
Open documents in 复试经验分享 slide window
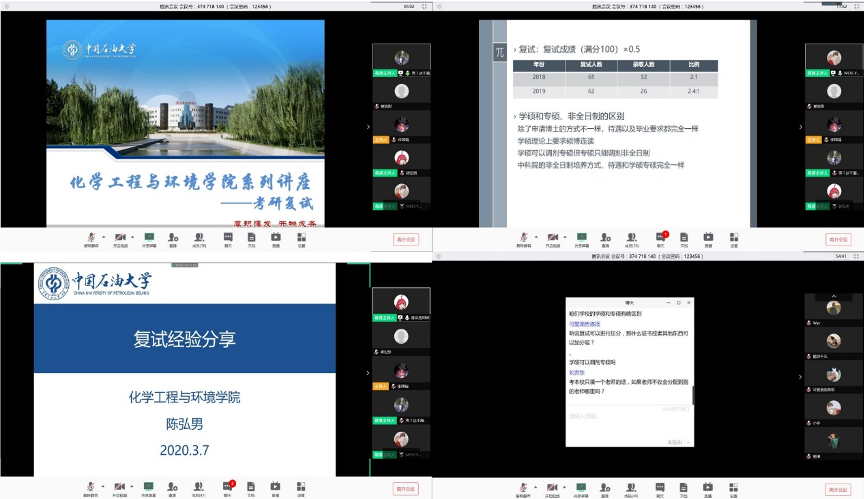click(x=251, y=489)
